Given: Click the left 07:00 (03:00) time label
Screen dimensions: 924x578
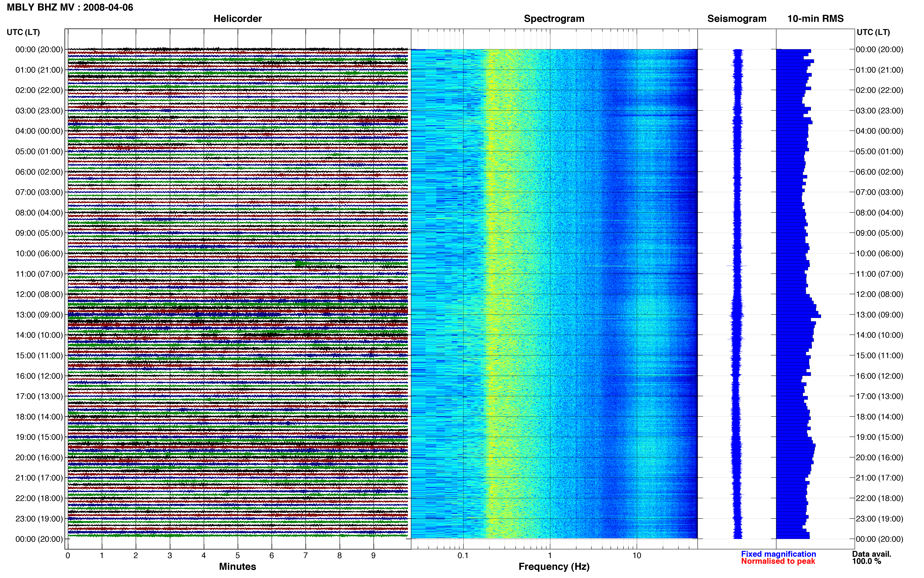Looking at the screenshot, I should pyautogui.click(x=39, y=192).
